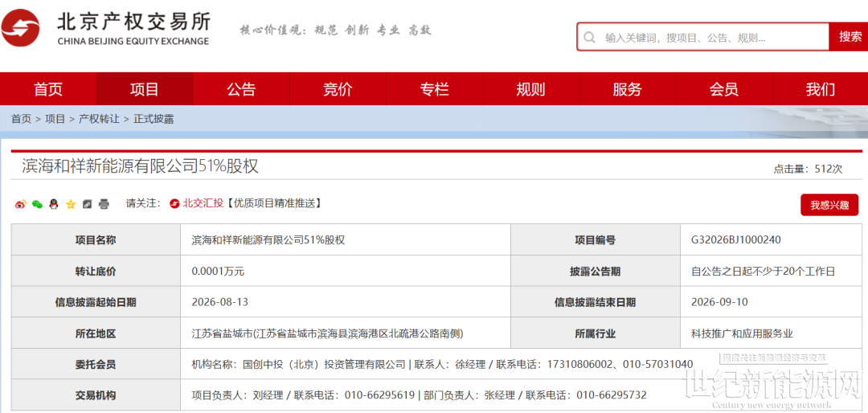This screenshot has width=868, height=413.
Task: Share via the QQ penguin icon
Action: [54, 204]
